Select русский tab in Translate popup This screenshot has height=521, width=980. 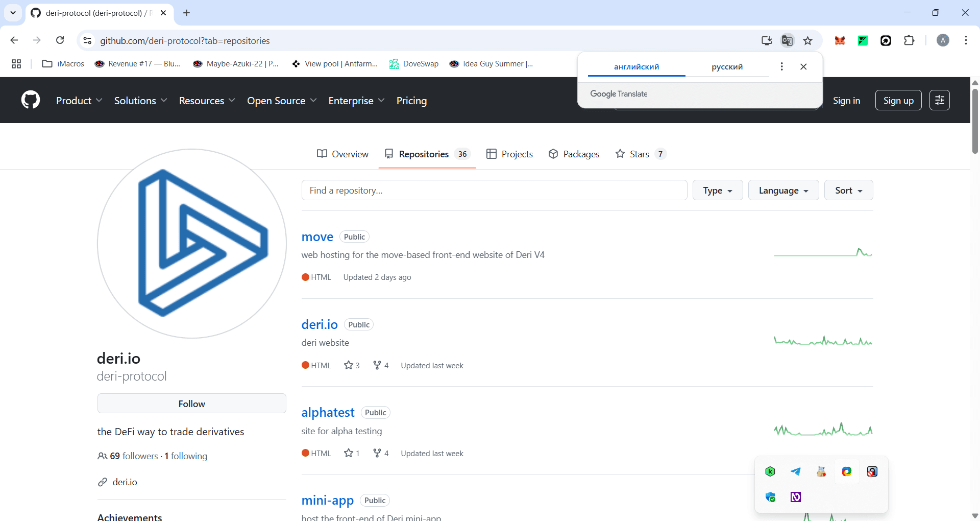point(727,67)
